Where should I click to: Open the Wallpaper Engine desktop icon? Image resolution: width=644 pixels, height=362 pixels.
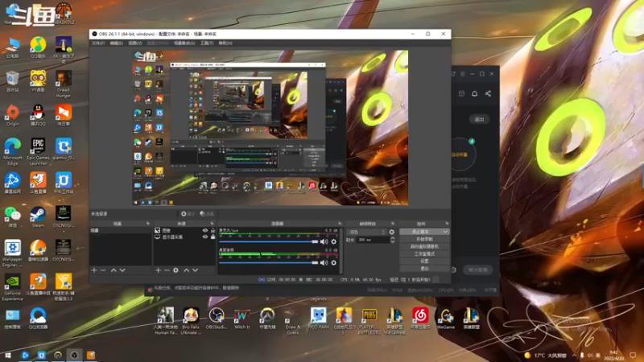pos(12,253)
